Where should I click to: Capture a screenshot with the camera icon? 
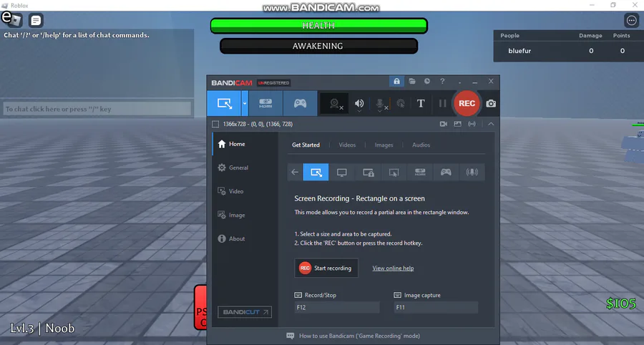(x=491, y=104)
